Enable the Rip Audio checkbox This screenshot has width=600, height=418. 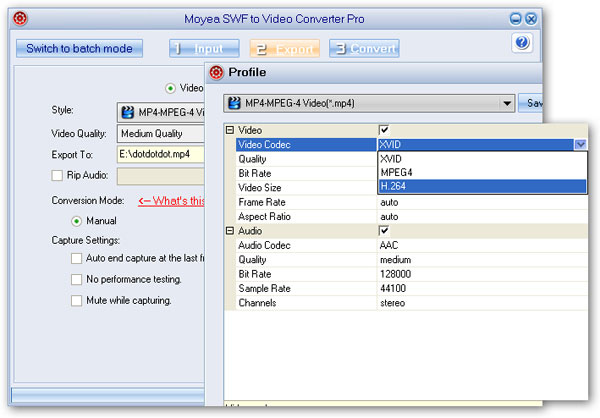[x=57, y=175]
